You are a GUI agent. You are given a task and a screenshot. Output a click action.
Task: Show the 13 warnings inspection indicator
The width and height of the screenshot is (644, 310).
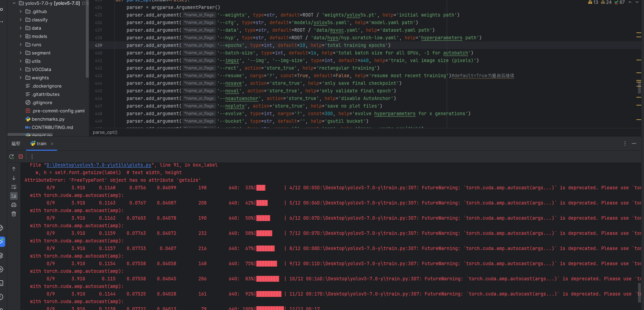pyautogui.click(x=593, y=2)
